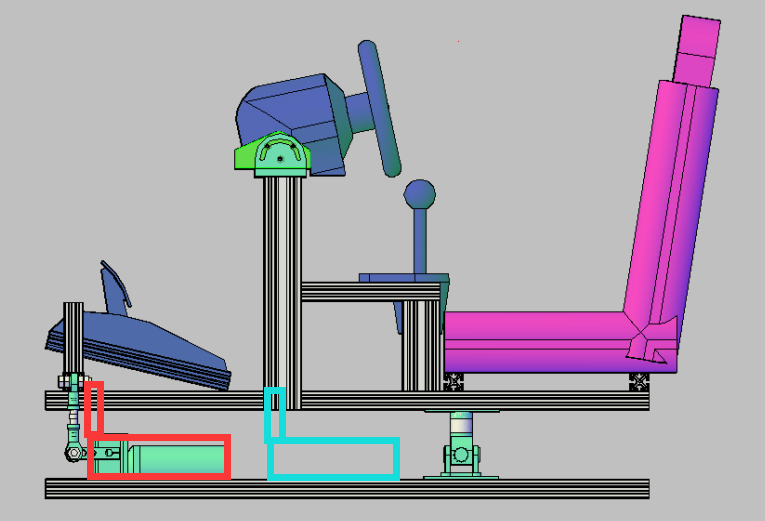Click the seat headrest at top right

pyautogui.click(x=698, y=51)
